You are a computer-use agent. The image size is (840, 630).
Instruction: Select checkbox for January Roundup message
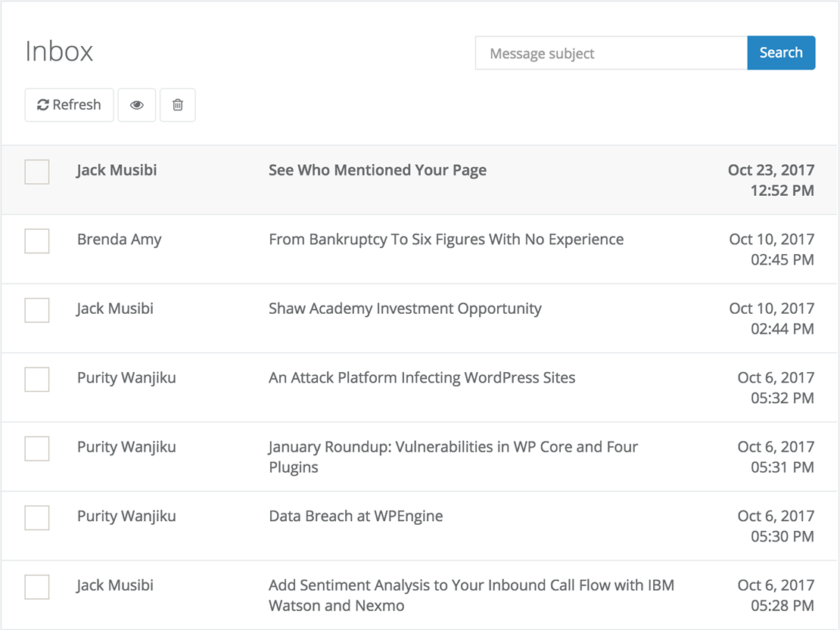pos(37,448)
